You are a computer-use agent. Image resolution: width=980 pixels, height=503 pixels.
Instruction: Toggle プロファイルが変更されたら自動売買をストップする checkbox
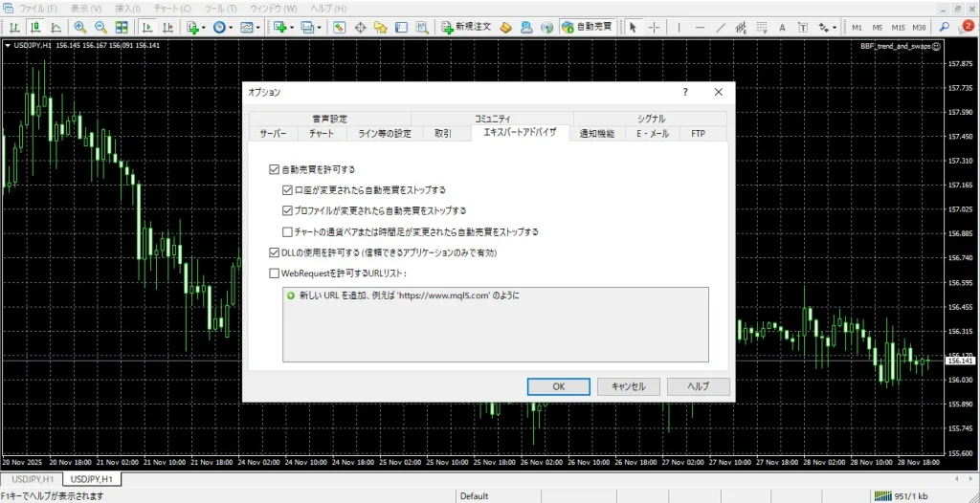tap(287, 210)
